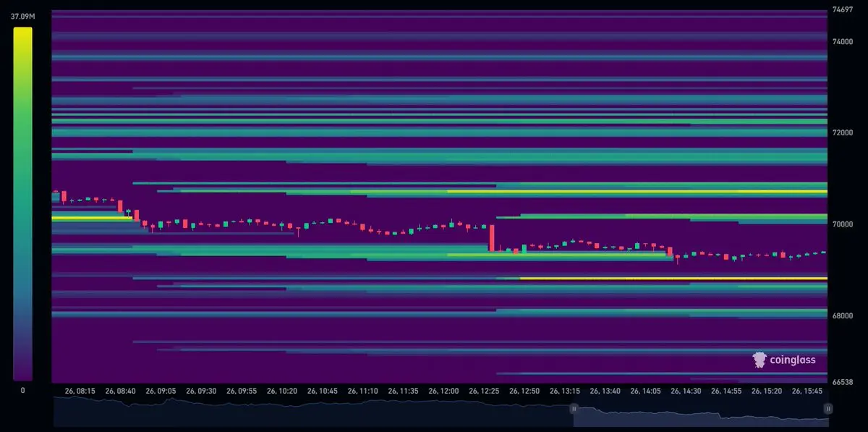Click the 26, 15:45 time axis label
The width and height of the screenshot is (868, 432).
[808, 391]
